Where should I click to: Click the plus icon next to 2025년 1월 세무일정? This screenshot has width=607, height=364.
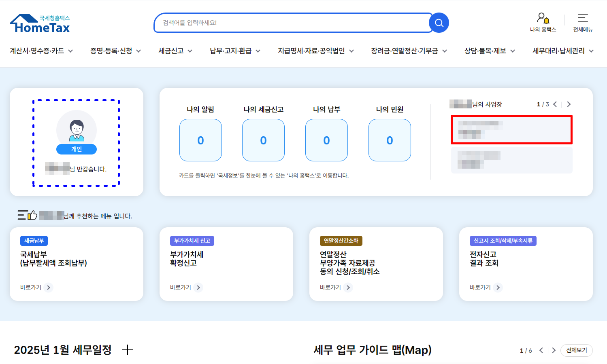coord(128,350)
